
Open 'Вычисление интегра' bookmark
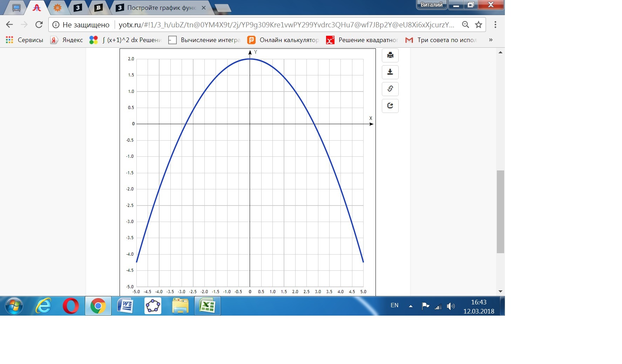[205, 40]
